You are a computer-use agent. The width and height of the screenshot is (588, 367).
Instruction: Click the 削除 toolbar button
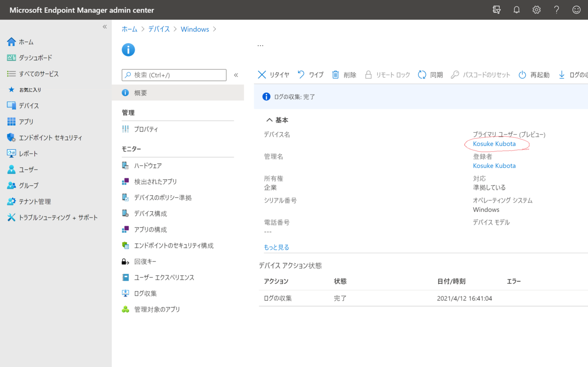click(x=344, y=75)
